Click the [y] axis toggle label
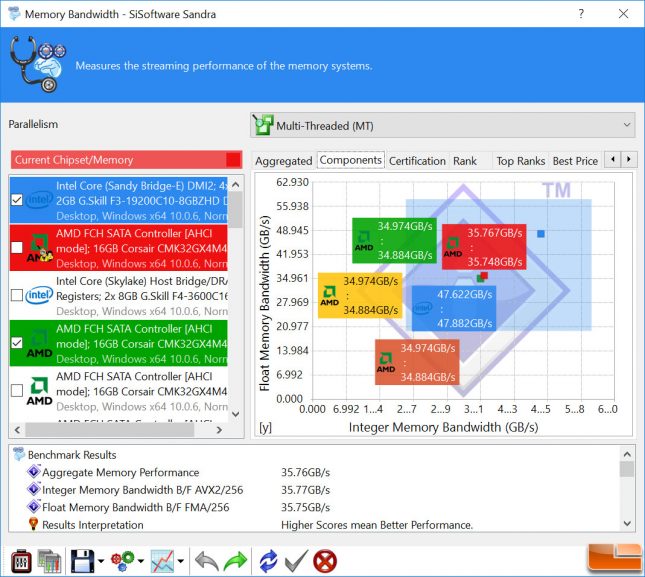645x577 pixels. click(x=265, y=428)
